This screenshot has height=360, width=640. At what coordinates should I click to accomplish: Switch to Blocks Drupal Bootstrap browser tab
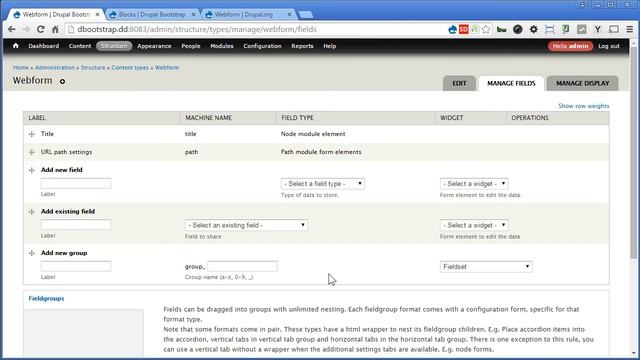(152, 14)
